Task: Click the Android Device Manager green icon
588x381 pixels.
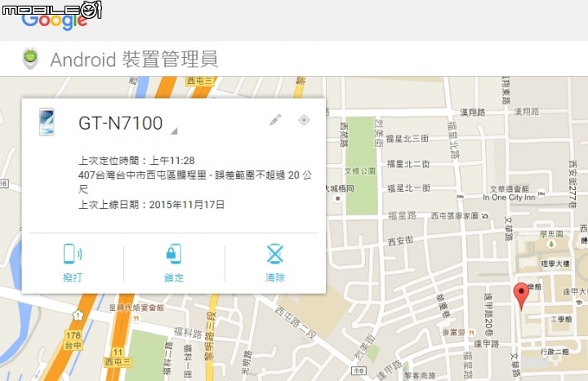Action: click(x=30, y=59)
